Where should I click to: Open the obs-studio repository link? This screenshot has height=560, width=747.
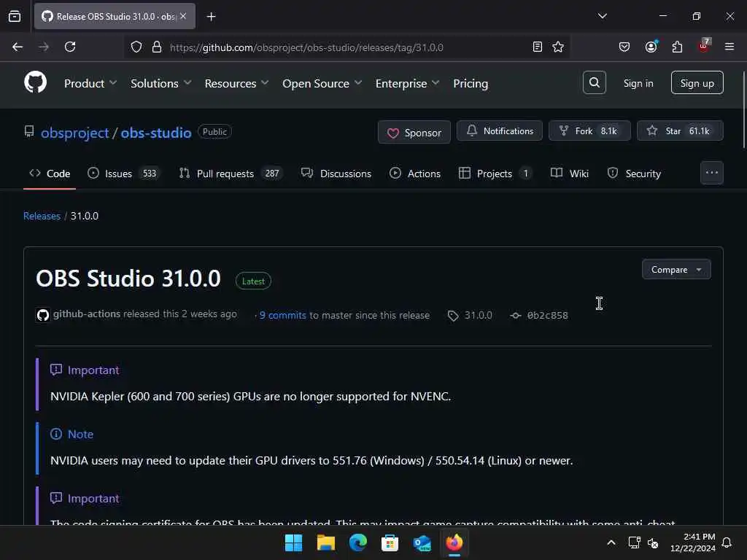click(x=156, y=133)
